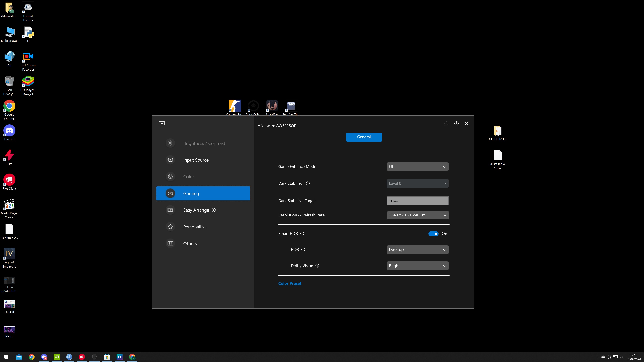Switch to the Others section
Viewport: 644px width, 362px height.
coord(190,244)
